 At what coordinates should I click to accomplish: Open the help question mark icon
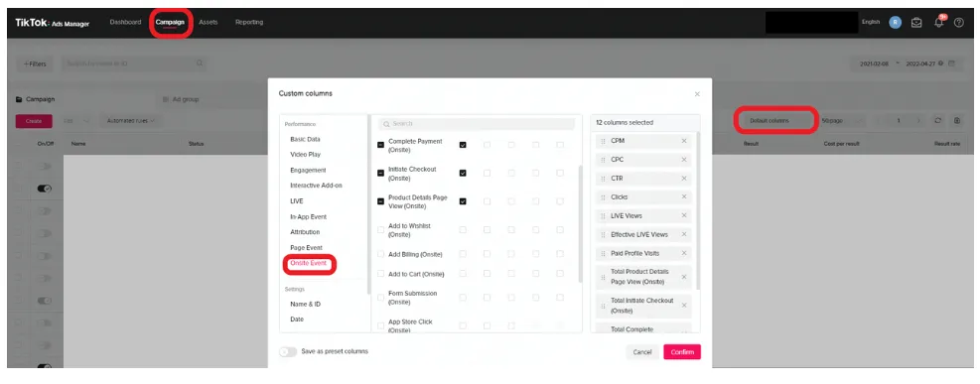(959, 23)
